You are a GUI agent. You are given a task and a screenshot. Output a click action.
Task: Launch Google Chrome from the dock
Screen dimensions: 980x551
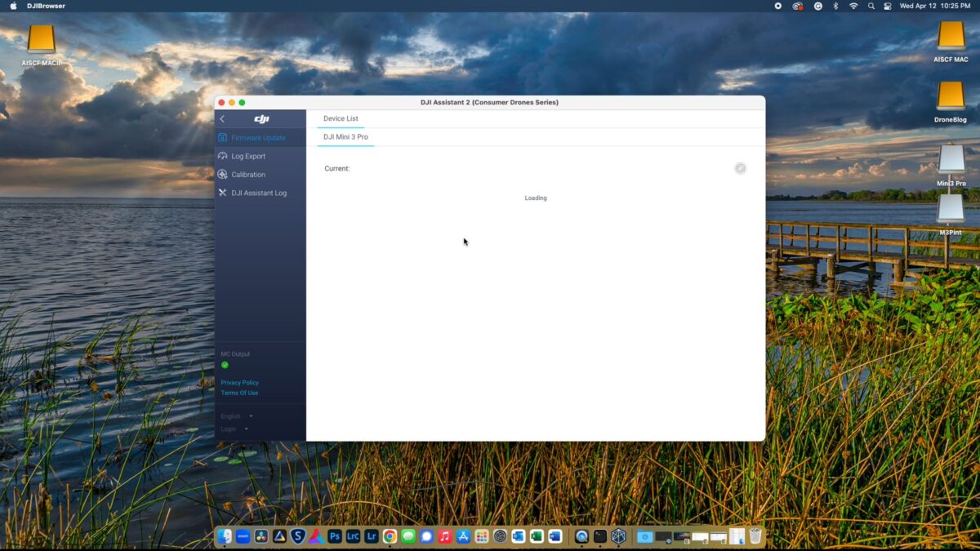(390, 536)
